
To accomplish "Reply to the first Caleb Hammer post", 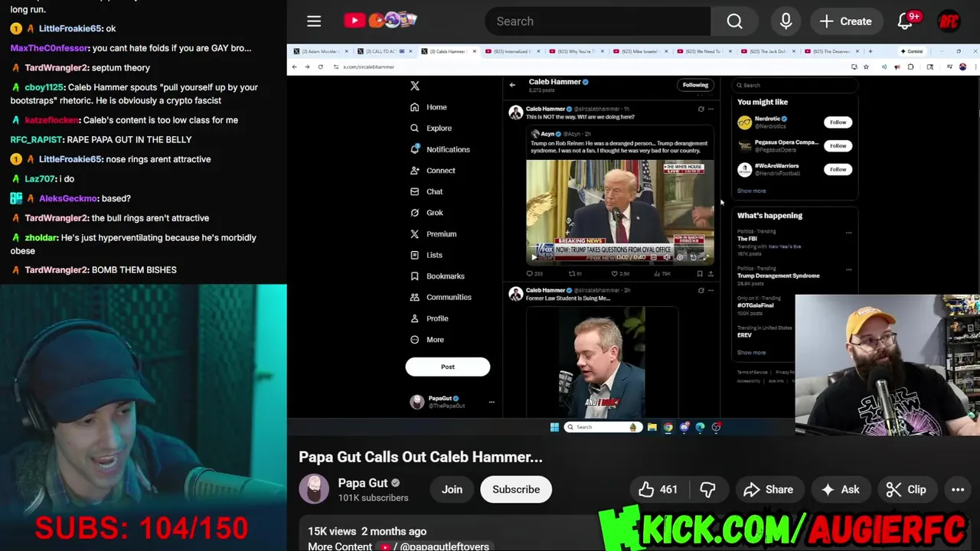I will pyautogui.click(x=534, y=273).
